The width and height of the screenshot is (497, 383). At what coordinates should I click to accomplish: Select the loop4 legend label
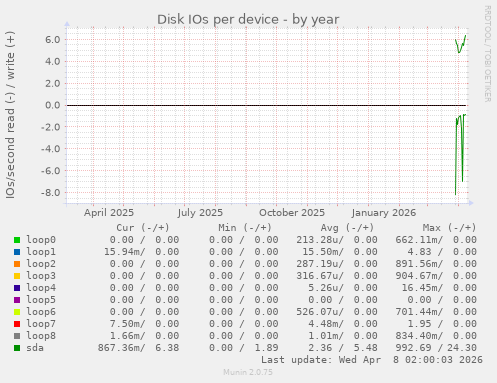[41, 288]
